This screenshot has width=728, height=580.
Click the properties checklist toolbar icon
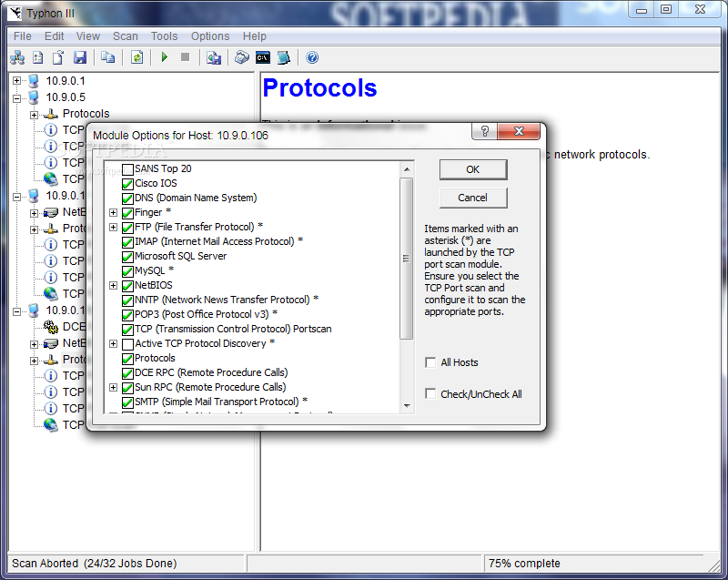(x=38, y=57)
